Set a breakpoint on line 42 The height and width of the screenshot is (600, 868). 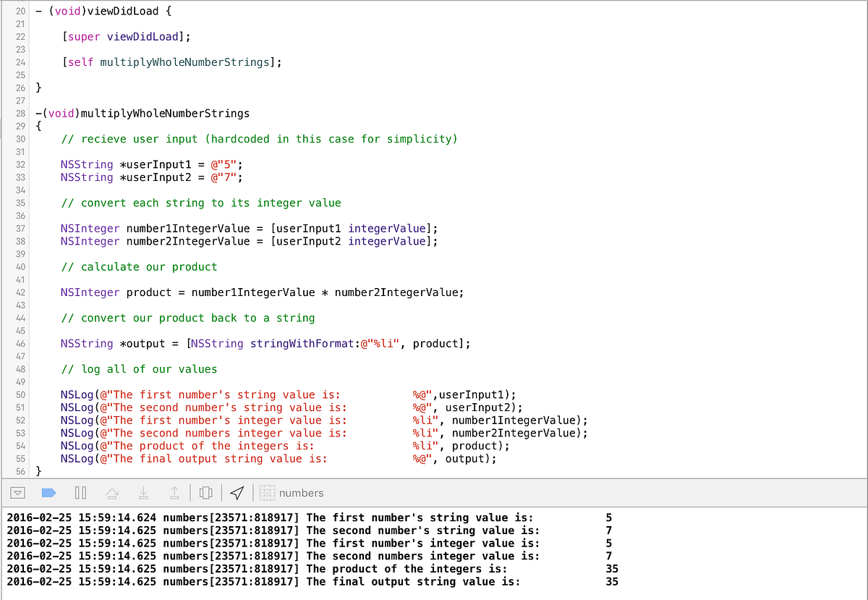[x=20, y=292]
